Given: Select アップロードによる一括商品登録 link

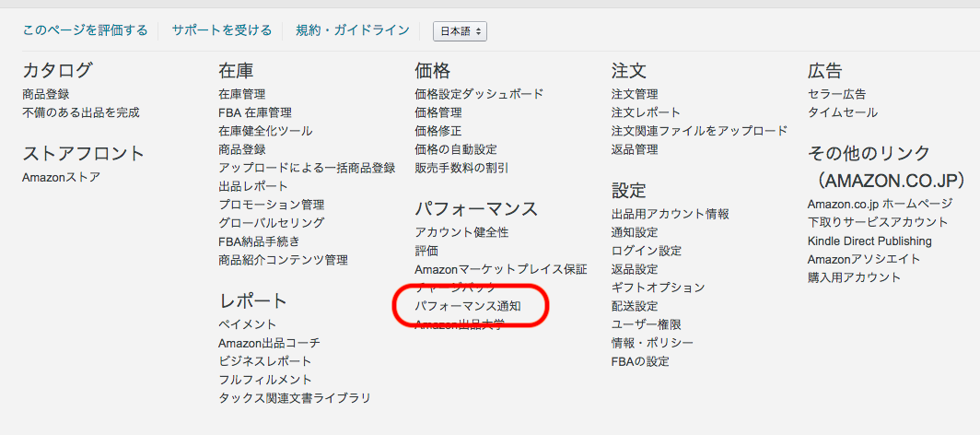Looking at the screenshot, I should pyautogui.click(x=307, y=168).
